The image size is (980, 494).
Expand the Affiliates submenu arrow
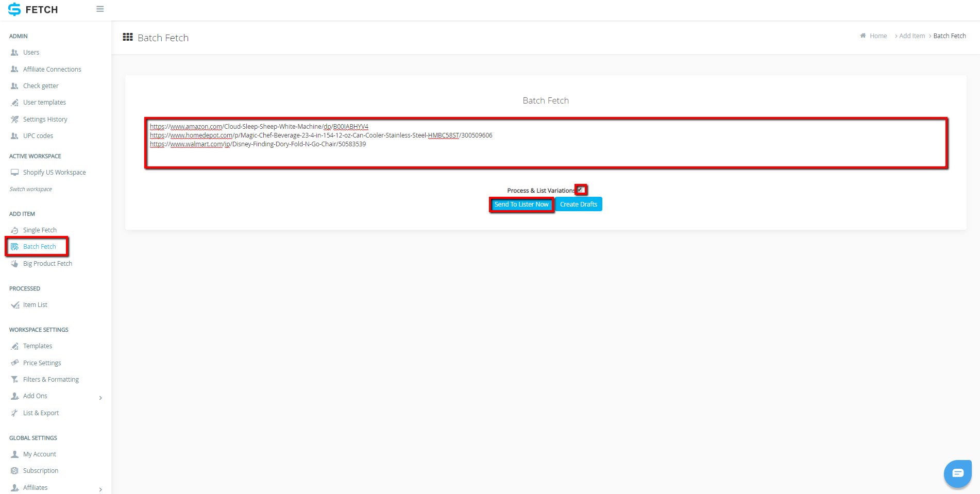[100, 489]
